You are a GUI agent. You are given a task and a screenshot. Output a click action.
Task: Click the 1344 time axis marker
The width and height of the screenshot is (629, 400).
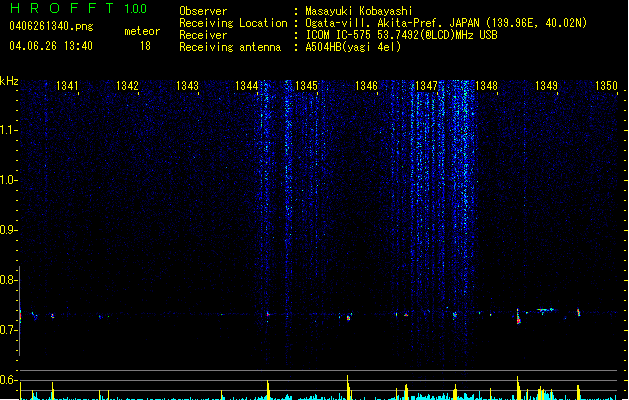[x=246, y=86]
